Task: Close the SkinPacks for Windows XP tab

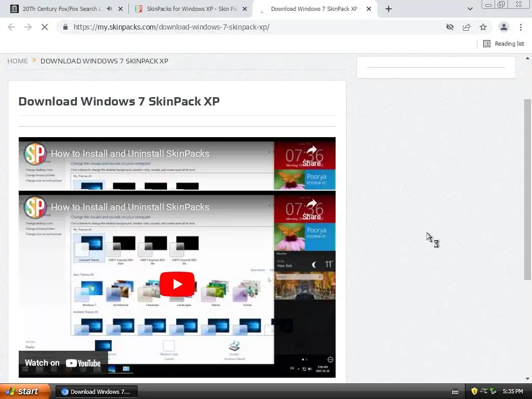Action: [x=245, y=9]
